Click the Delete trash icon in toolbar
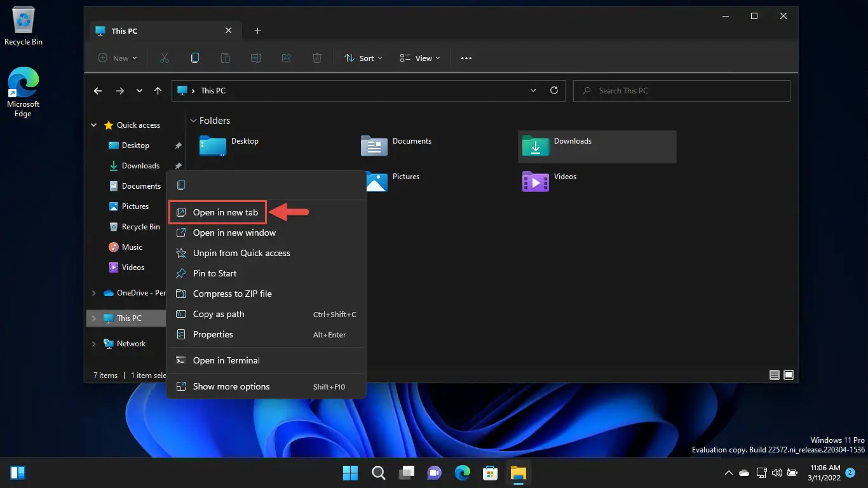Screen dimensions: 868x488 point(317,58)
